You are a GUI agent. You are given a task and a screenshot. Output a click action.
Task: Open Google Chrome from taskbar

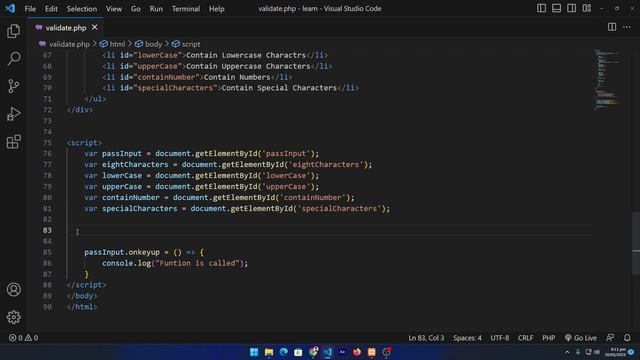click(313, 352)
